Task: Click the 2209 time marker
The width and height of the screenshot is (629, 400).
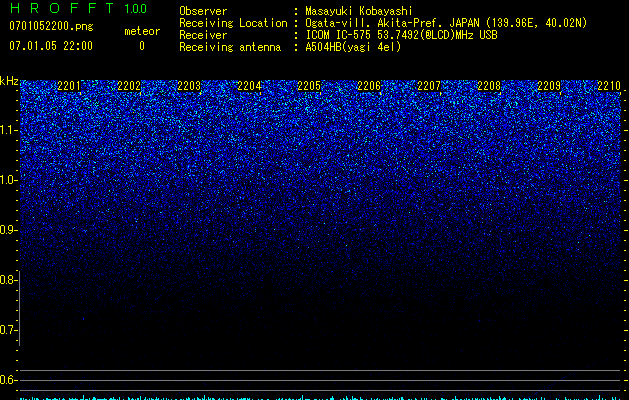Action: point(549,86)
